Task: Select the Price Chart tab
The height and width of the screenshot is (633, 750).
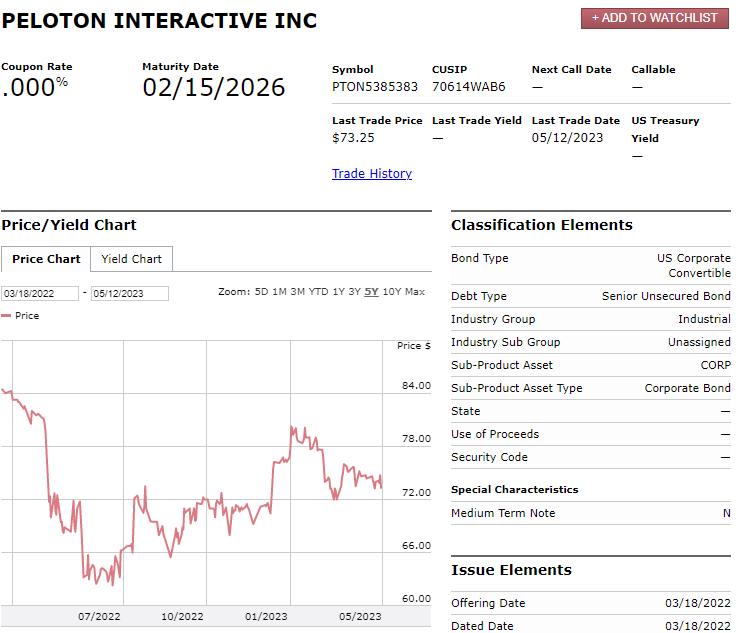Action: click(x=46, y=259)
